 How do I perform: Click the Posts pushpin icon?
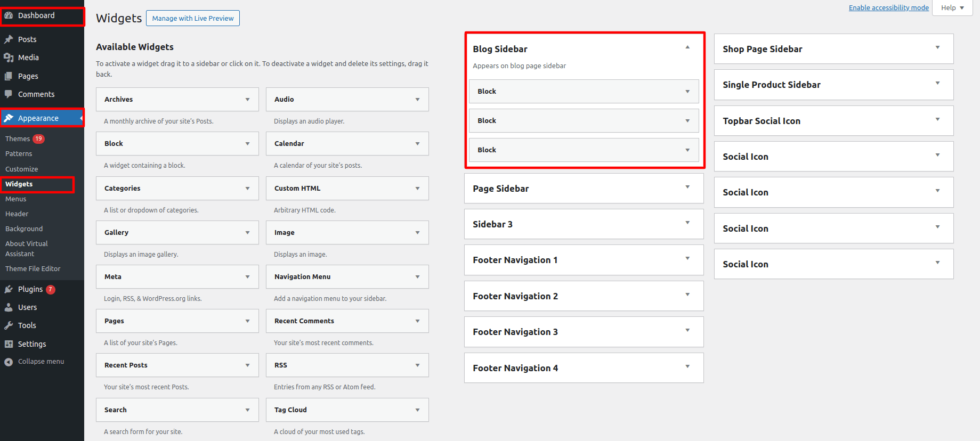coord(9,39)
